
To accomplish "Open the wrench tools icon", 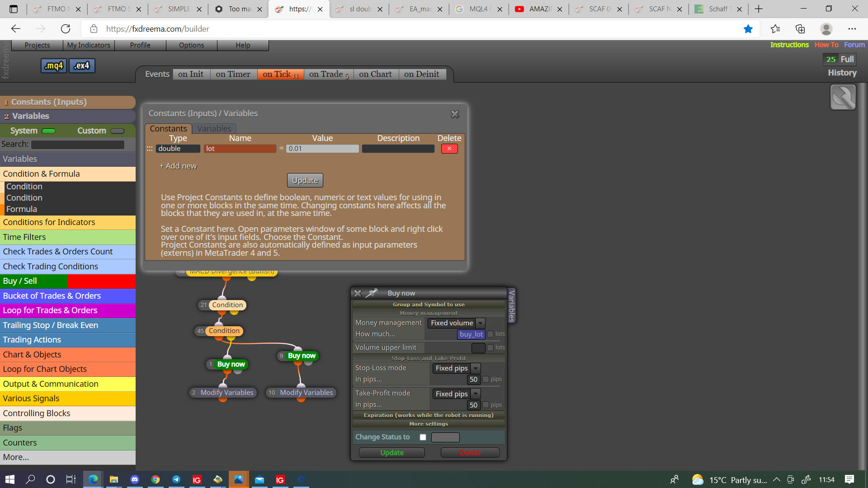I will coord(843,97).
